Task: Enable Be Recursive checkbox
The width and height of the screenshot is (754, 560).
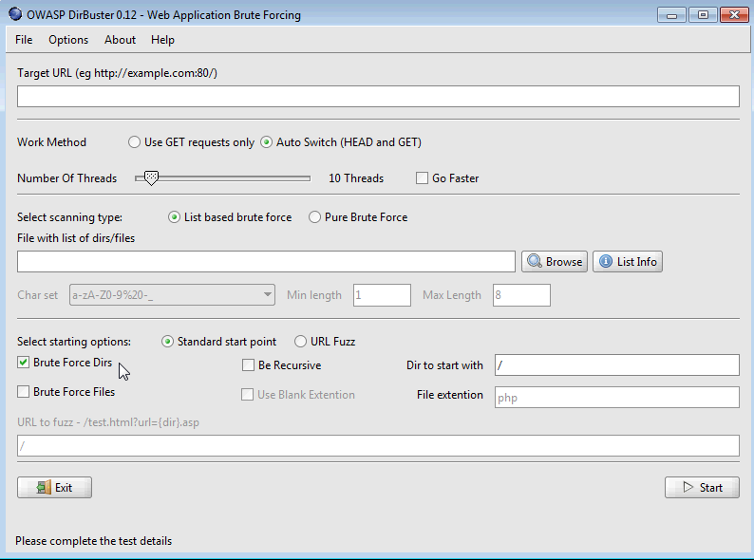Action: click(248, 365)
